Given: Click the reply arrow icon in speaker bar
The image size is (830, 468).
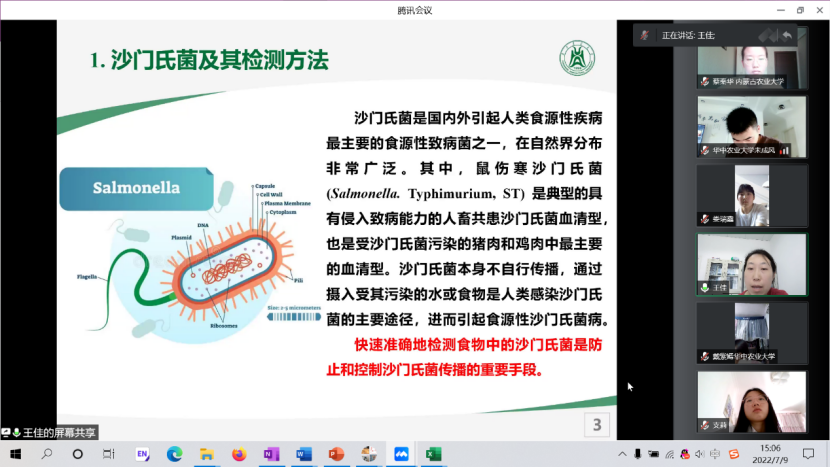Looking at the screenshot, I should tap(787, 35).
